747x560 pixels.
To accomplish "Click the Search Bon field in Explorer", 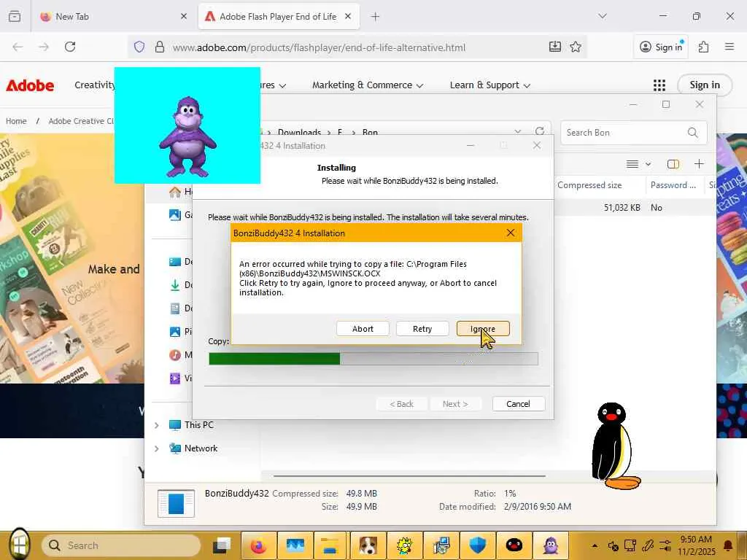I will click(x=634, y=133).
